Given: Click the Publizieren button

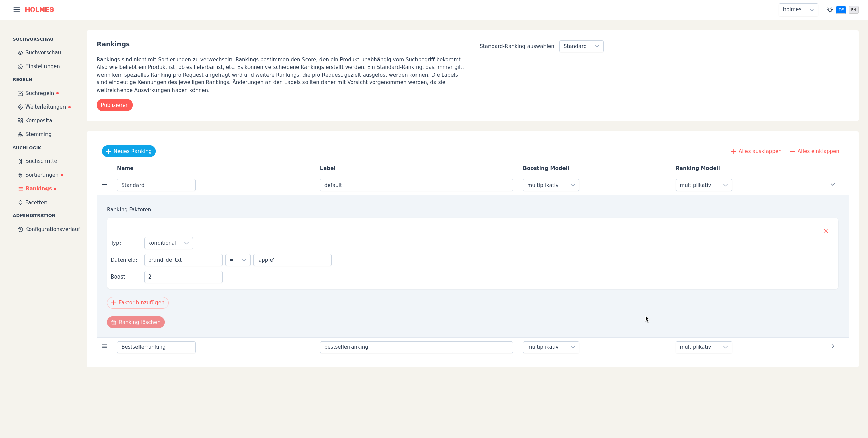Looking at the screenshot, I should 114,105.
